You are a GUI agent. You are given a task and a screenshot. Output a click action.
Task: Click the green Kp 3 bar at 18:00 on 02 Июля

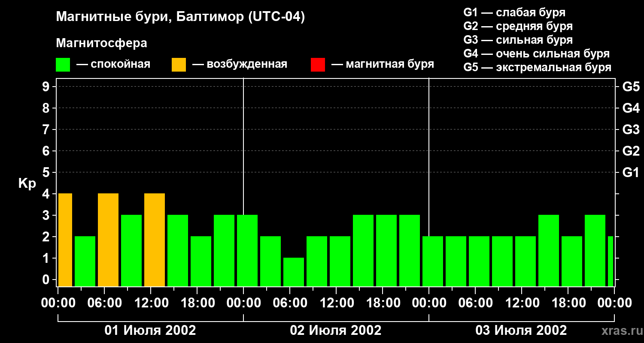386,250
